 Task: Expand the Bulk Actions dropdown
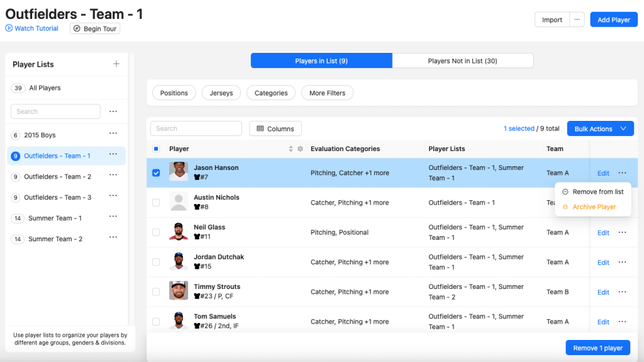click(x=599, y=128)
